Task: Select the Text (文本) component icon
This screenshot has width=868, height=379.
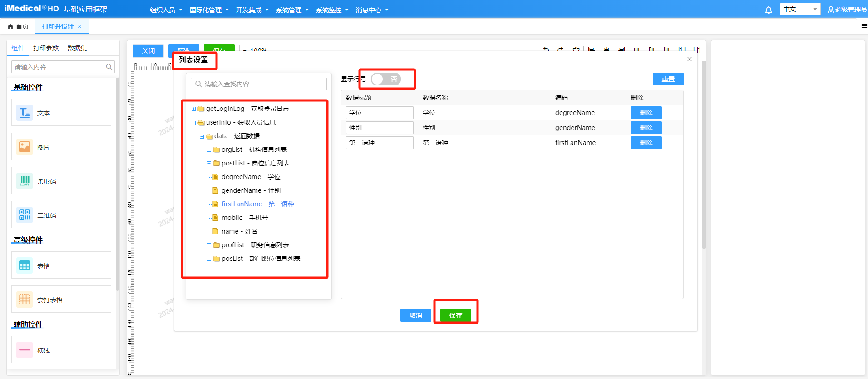Action: tap(25, 113)
